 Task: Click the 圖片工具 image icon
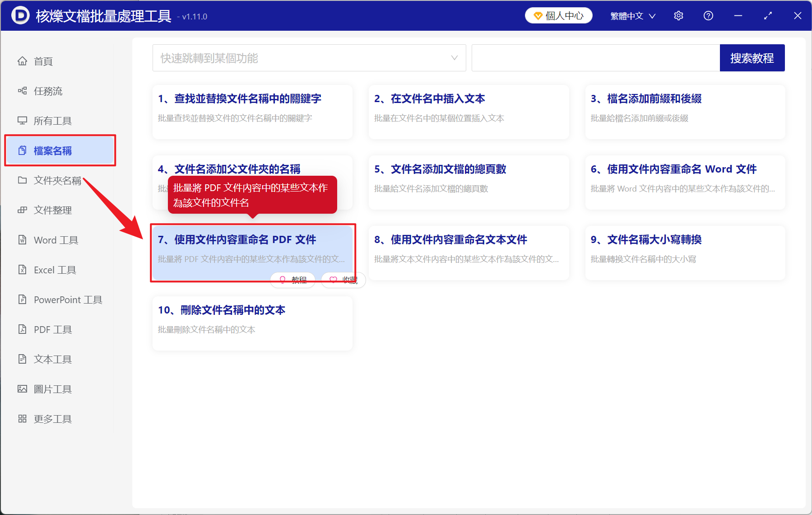23,389
